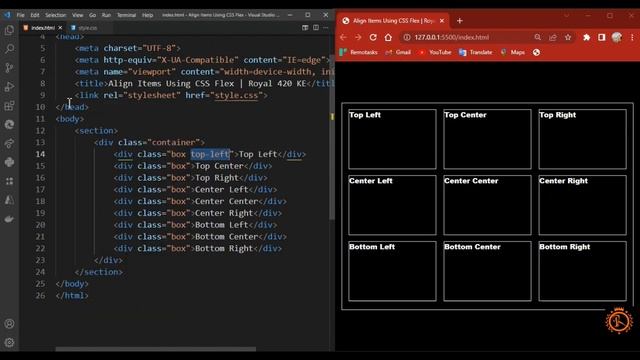Close the index.html editor tab
The width and height of the screenshot is (640, 360).
tap(60, 28)
